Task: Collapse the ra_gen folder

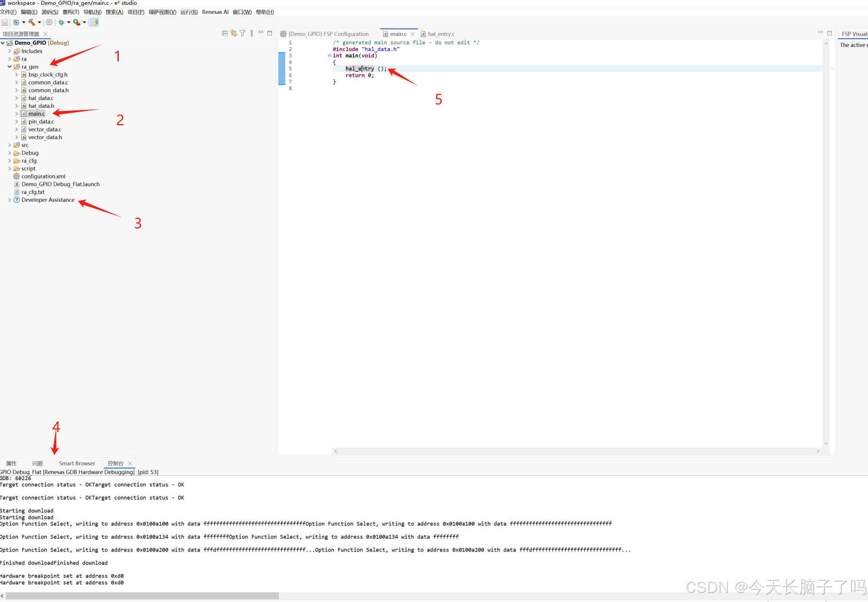Action: pyautogui.click(x=10, y=67)
